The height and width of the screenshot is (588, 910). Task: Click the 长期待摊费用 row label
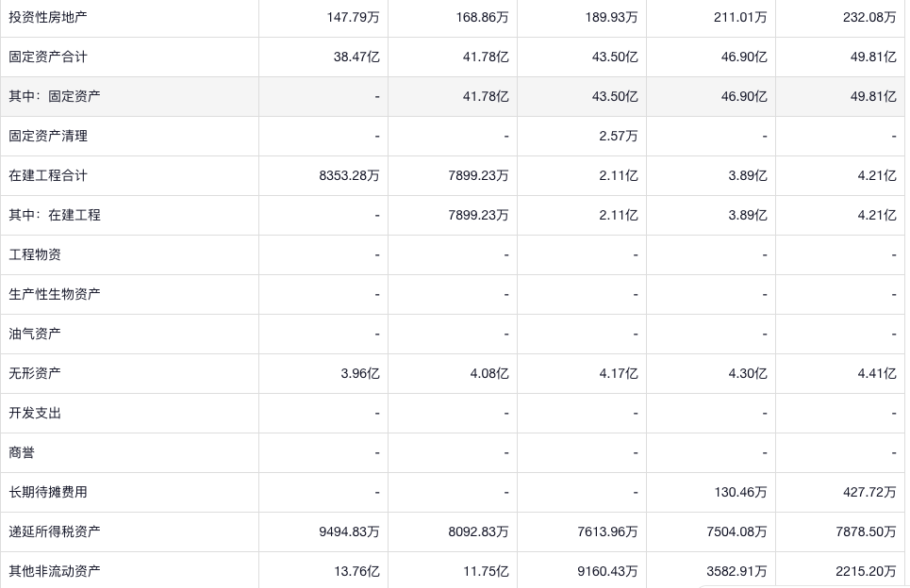pyautogui.click(x=48, y=492)
